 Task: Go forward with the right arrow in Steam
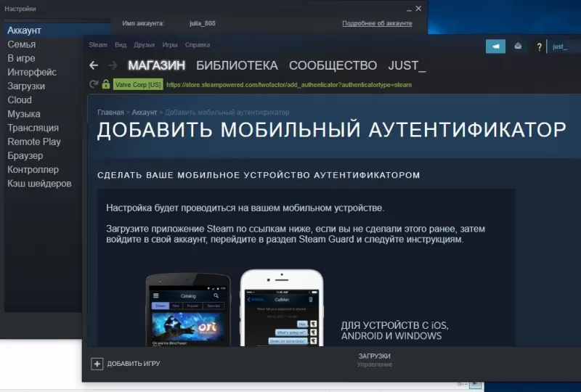pos(113,65)
